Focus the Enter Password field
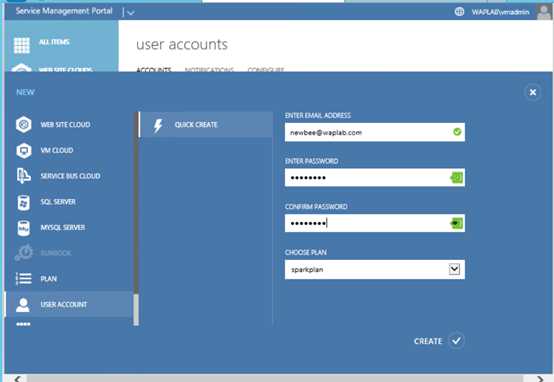This screenshot has width=554, height=382. pyautogui.click(x=375, y=177)
